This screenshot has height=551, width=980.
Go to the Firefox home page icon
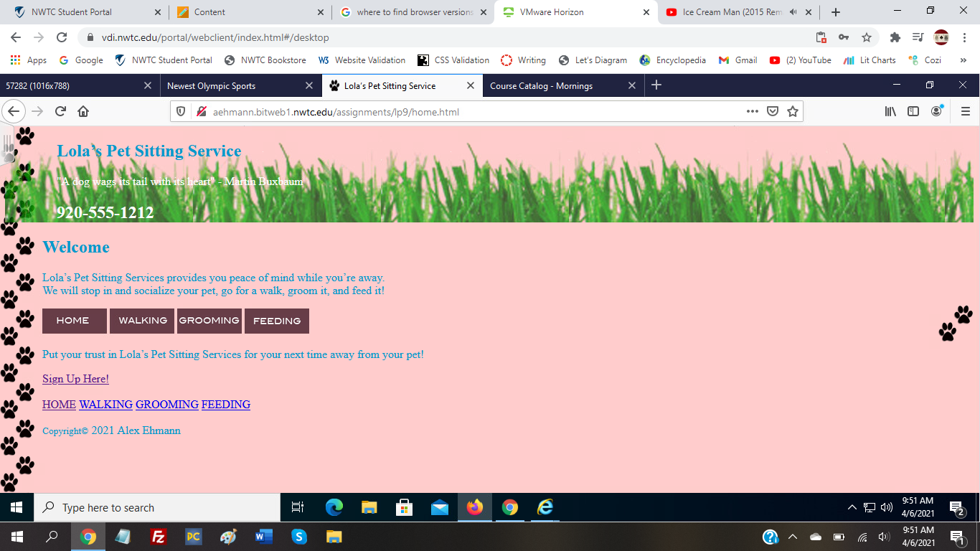(x=83, y=111)
